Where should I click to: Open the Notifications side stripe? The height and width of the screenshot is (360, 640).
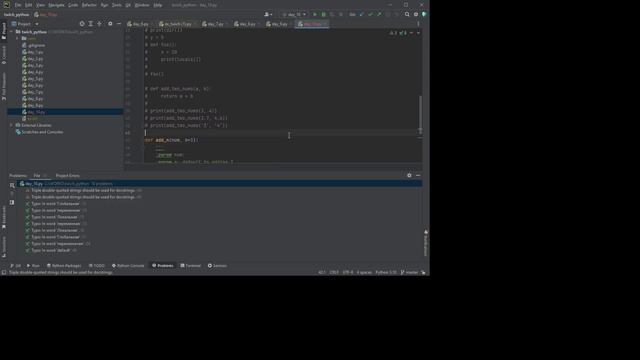pos(426,243)
